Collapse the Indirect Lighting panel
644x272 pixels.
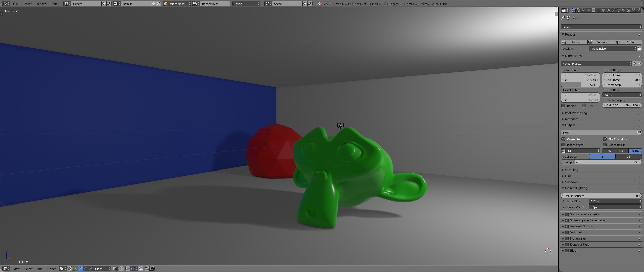[576, 188]
